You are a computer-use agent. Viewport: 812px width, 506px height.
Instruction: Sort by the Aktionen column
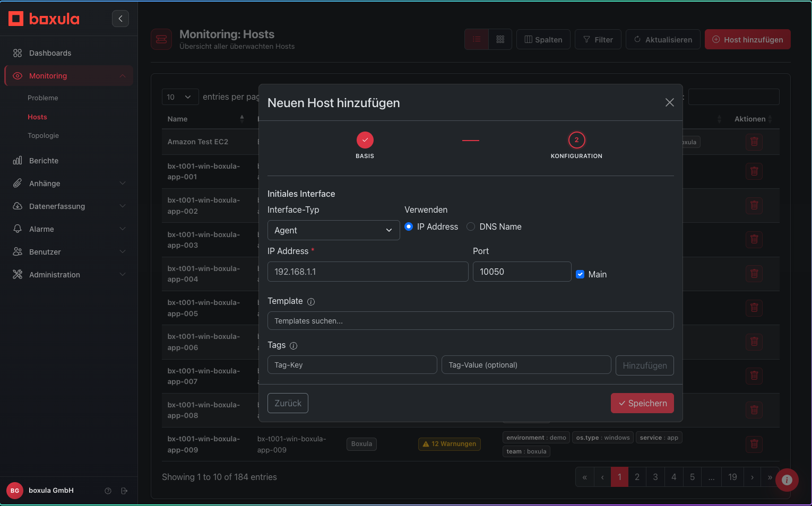(753, 119)
